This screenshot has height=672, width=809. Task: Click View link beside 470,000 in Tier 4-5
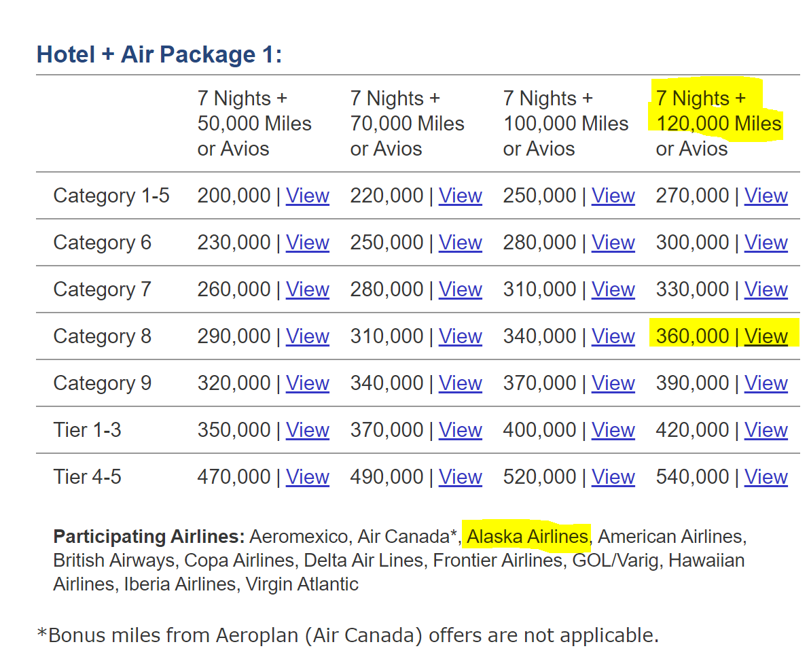point(307,477)
